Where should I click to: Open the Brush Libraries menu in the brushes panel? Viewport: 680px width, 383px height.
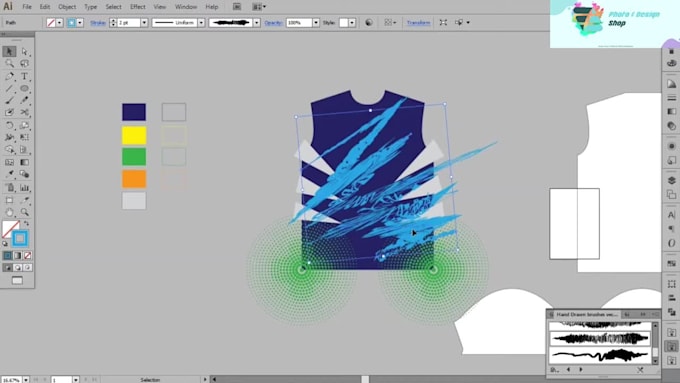pos(554,370)
